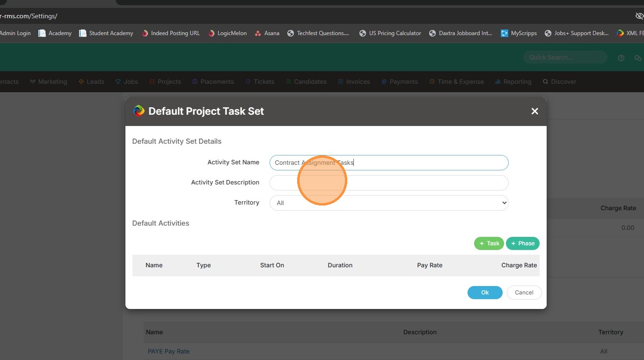Go to Tickets in the navigation bar
This screenshot has width=644, height=360.
[260, 81]
